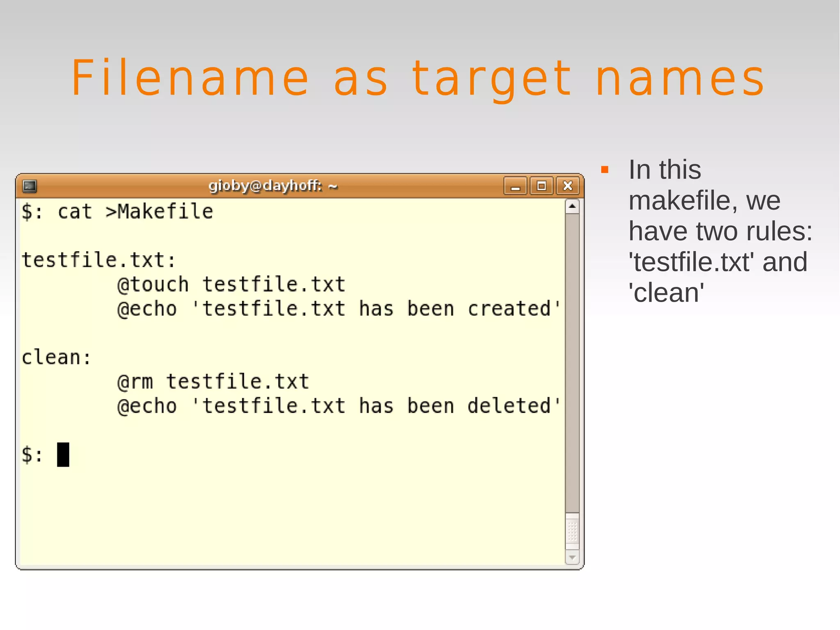The width and height of the screenshot is (840, 630).
Task: Minimize the gioby@dayhoff terminal window
Action: click(515, 186)
